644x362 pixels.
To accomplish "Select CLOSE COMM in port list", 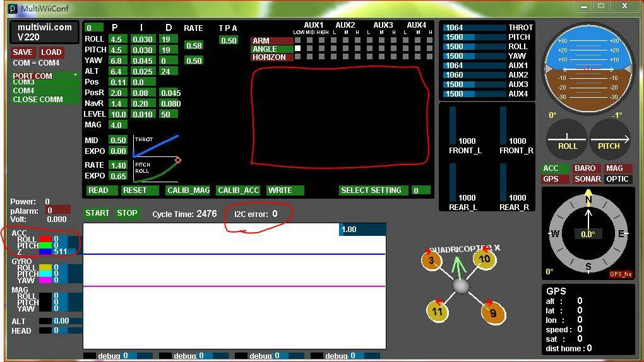I will coord(38,99).
